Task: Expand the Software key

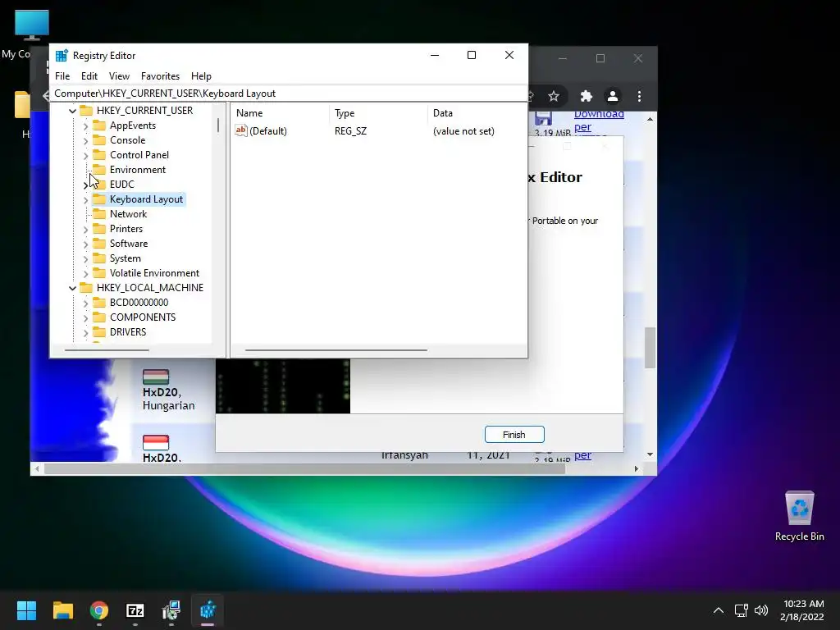Action: click(x=85, y=244)
